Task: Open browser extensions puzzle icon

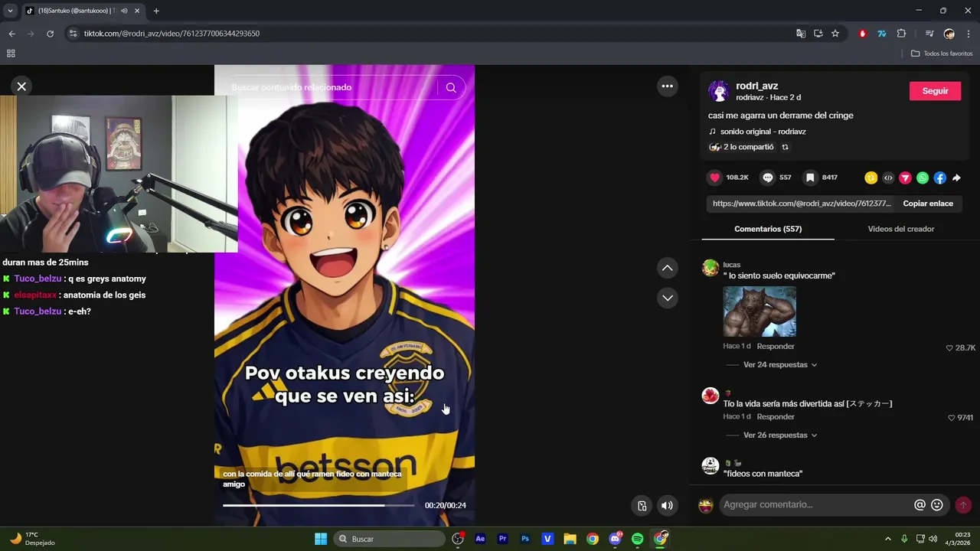Action: (x=901, y=34)
